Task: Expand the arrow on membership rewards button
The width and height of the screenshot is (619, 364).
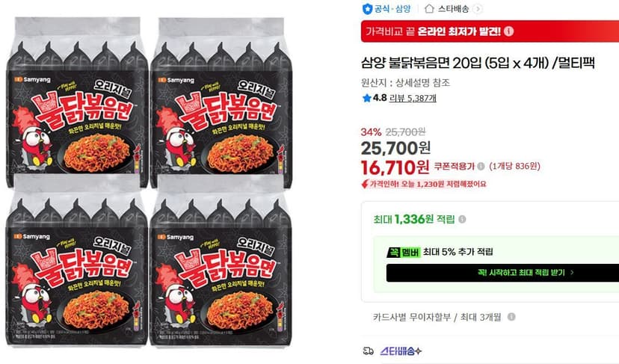Action: click(x=572, y=272)
